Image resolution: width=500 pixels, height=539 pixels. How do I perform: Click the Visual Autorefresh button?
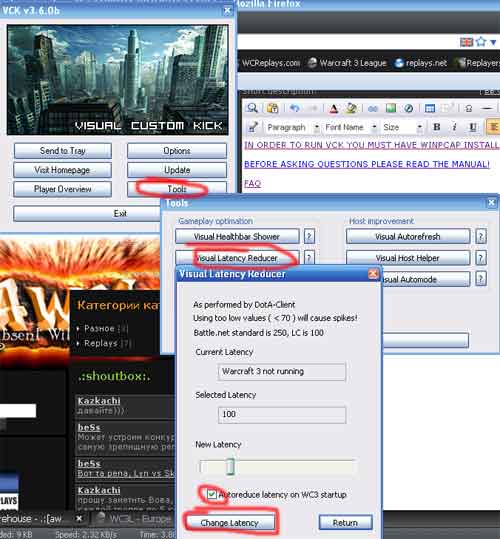[x=408, y=236]
